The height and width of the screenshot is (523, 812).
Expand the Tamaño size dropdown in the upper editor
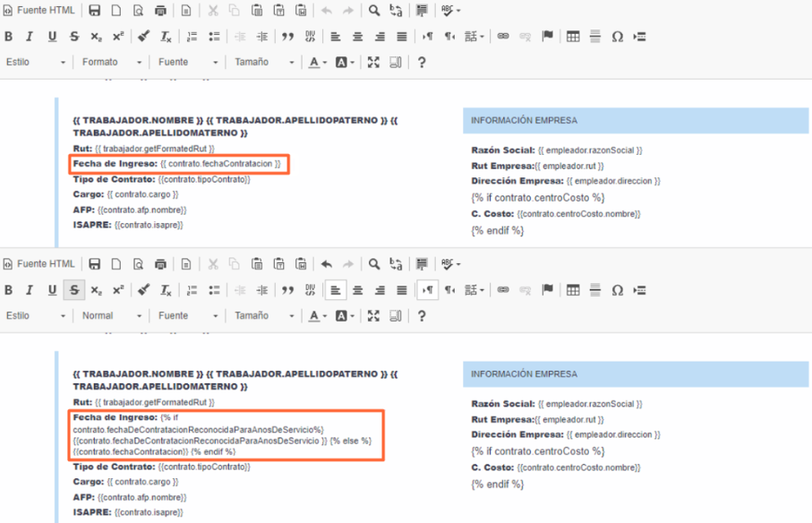264,62
